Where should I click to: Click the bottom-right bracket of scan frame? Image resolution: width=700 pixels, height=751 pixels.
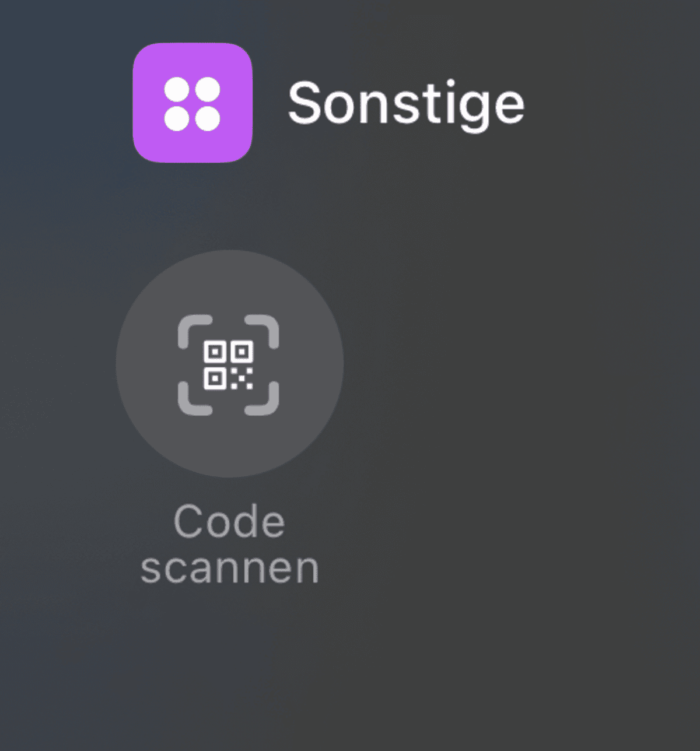click(262, 399)
